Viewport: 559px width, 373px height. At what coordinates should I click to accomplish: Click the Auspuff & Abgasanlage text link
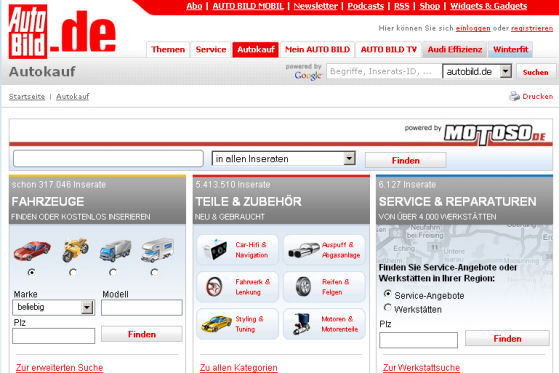(341, 250)
